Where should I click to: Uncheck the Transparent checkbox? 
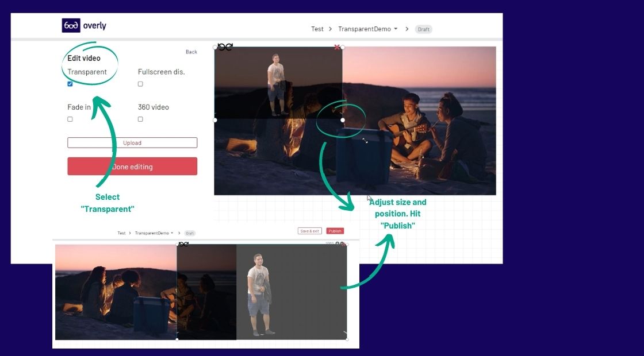(70, 83)
